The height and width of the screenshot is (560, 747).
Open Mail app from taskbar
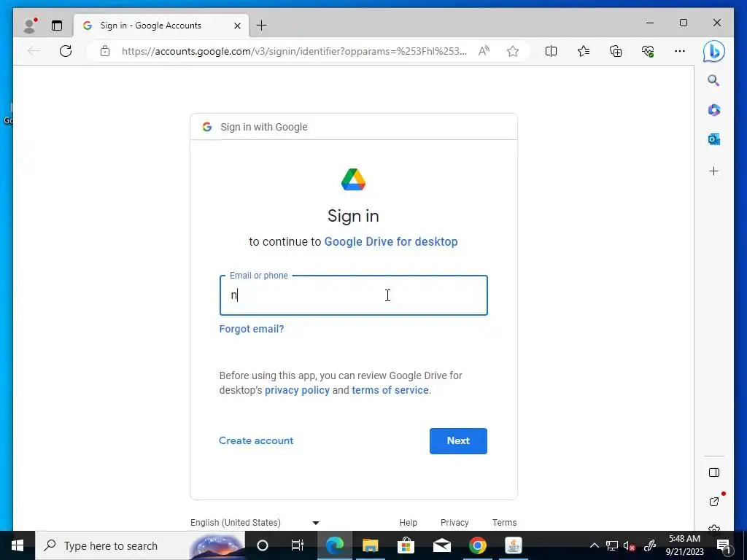click(441, 545)
